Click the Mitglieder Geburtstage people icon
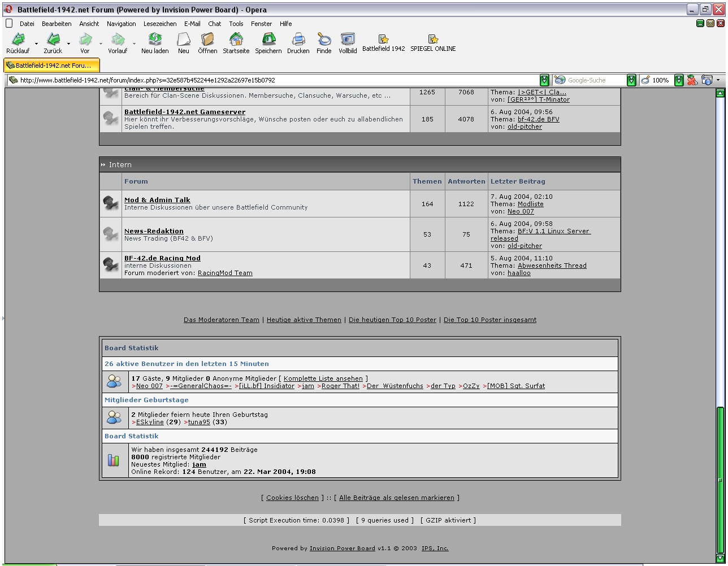 114,418
